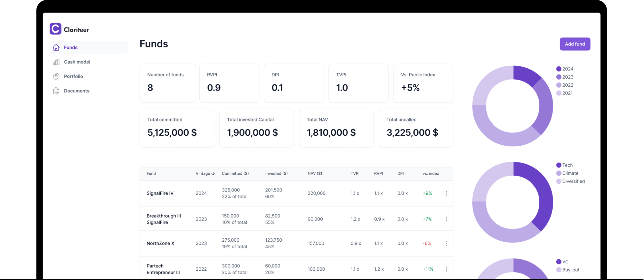This screenshot has height=280, width=644.
Task: Click the Committed ($) column header
Action: (235, 174)
